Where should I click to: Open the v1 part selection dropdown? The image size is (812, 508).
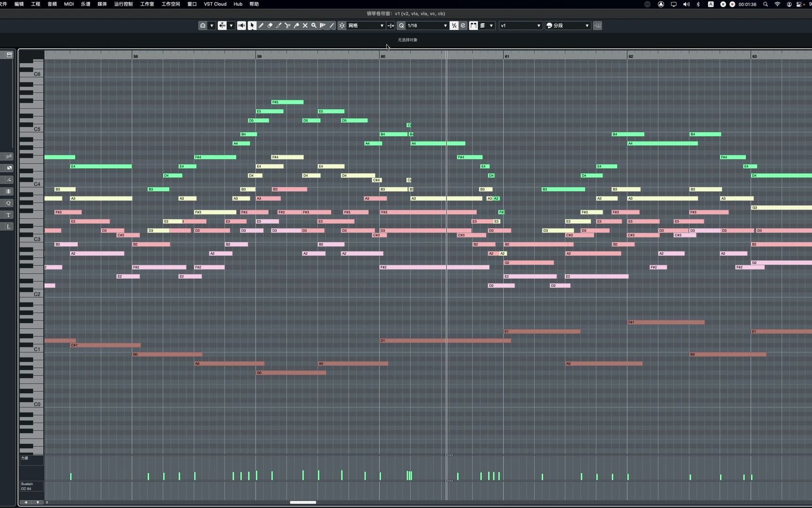click(520, 25)
